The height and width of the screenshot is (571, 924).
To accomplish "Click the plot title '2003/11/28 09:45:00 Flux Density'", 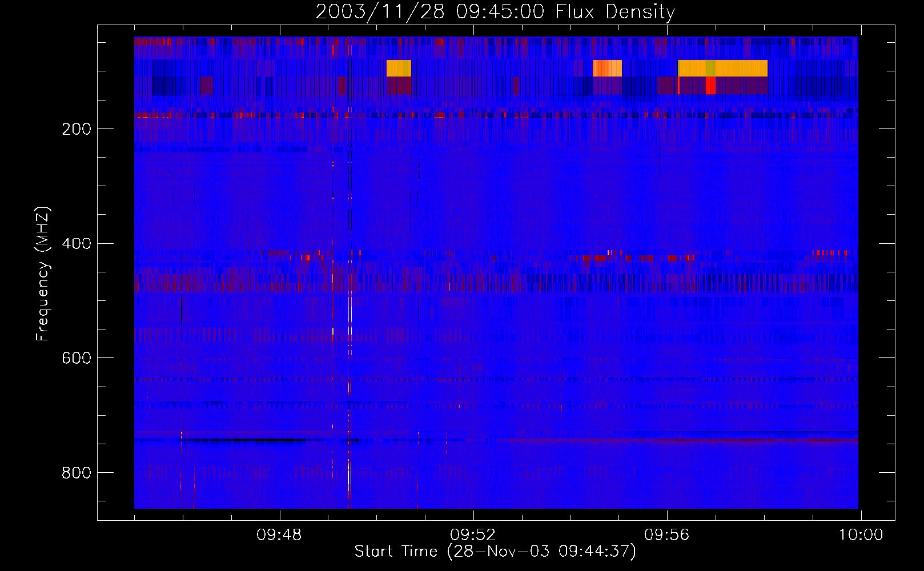I will coord(496,11).
